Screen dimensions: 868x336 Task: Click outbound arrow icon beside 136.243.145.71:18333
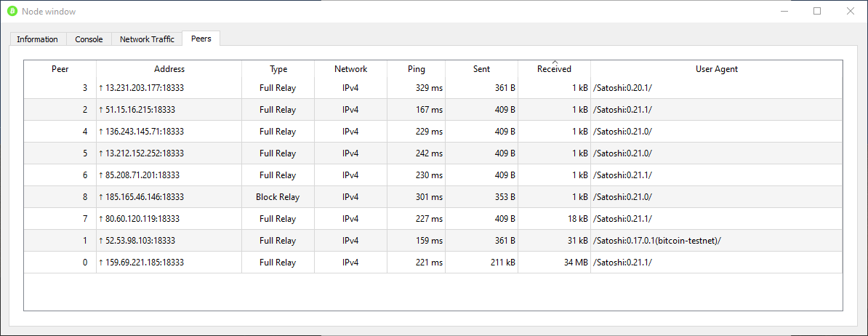(101, 132)
